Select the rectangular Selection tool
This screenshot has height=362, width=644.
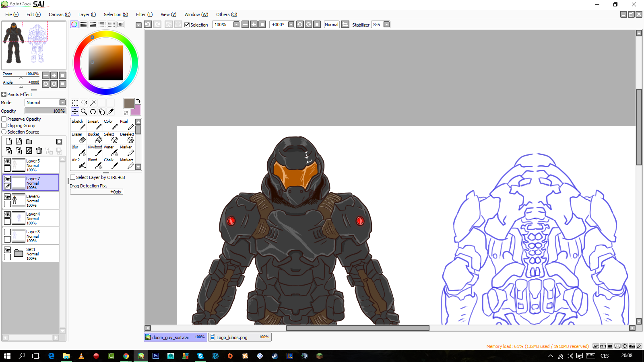[x=75, y=103]
